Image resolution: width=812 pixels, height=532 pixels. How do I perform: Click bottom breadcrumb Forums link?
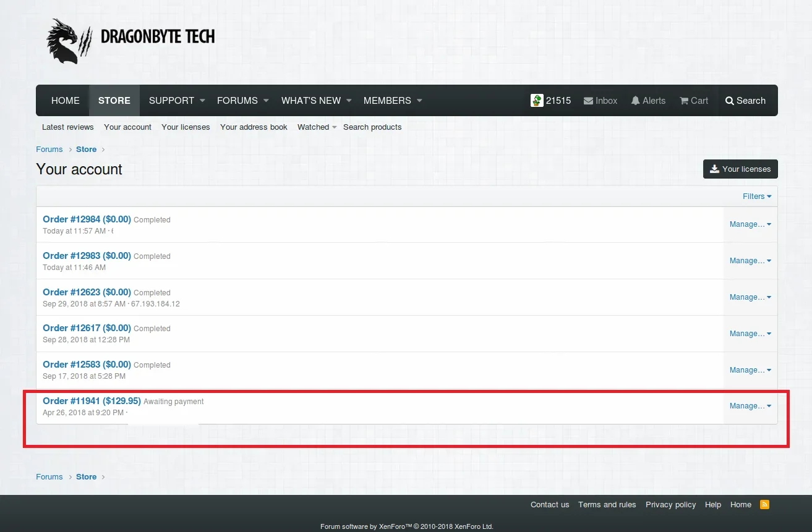click(49, 477)
